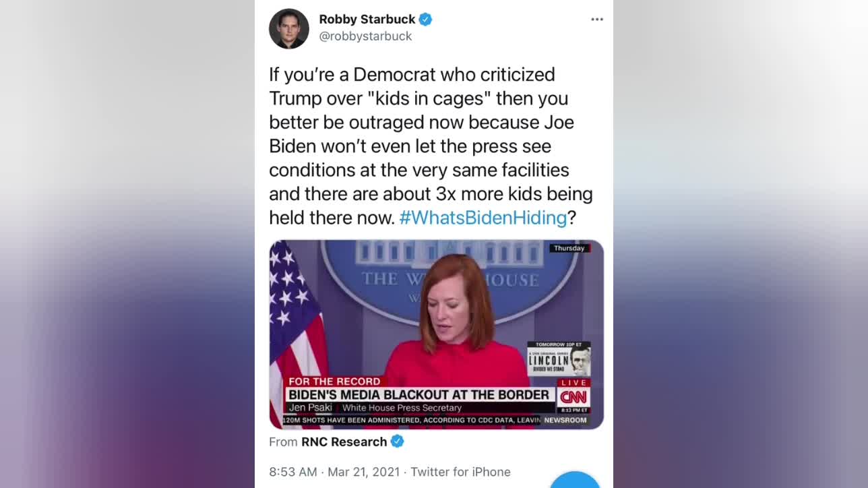The image size is (868, 488).
Task: Click the NEWSROOM label in ticker
Action: click(565, 420)
